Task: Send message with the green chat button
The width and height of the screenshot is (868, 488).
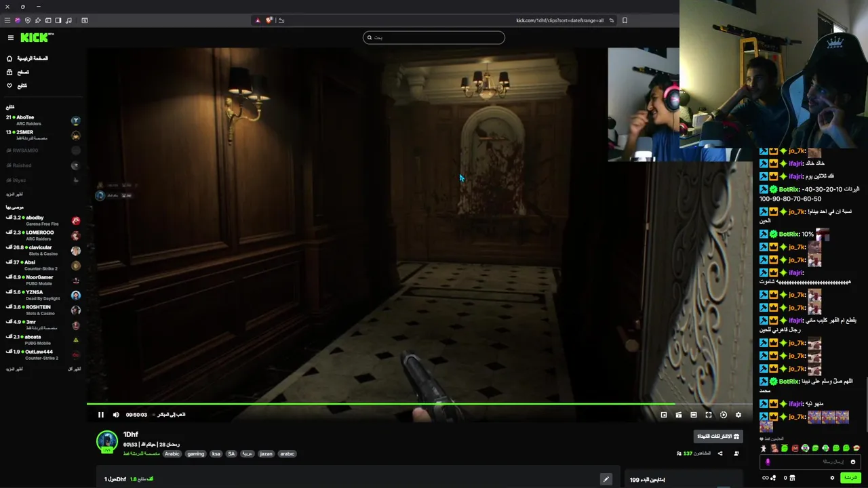Action: [850, 478]
